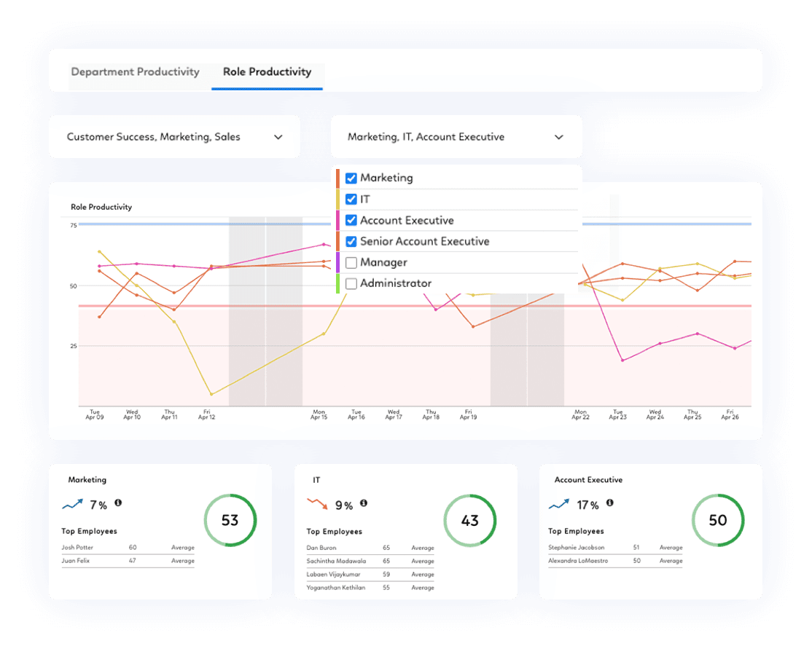This screenshot has width=812, height=649.
Task: Click the Marketing score ring showing 53
Action: point(230,520)
